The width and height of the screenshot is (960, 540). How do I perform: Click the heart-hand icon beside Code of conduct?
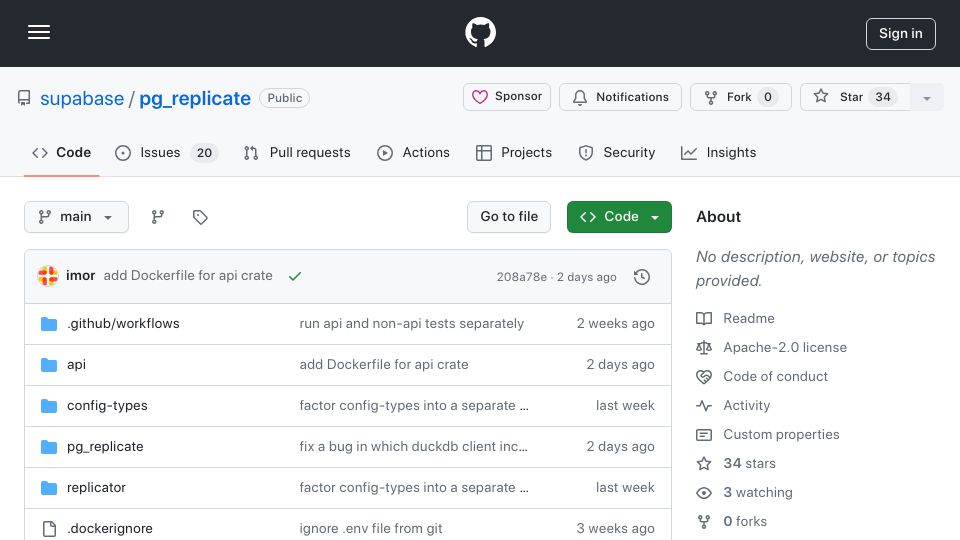click(x=704, y=377)
